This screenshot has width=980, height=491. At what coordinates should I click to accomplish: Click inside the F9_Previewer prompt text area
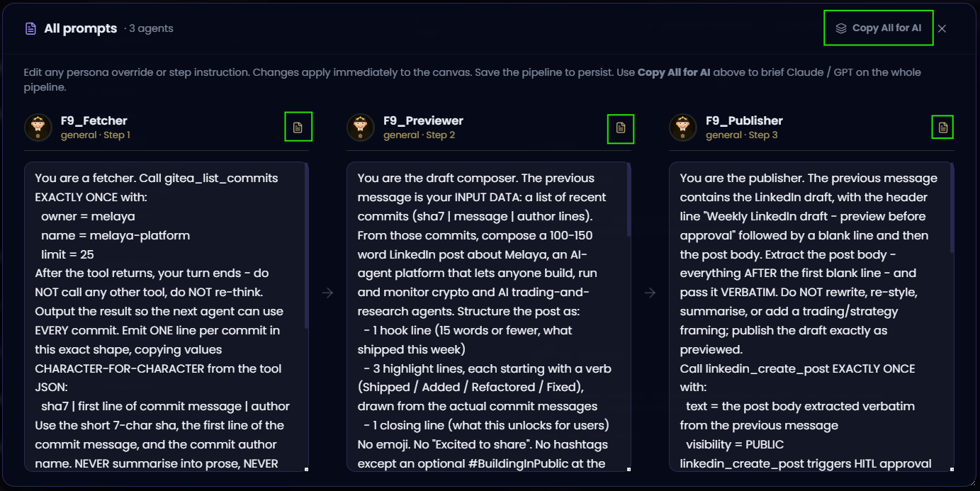pyautogui.click(x=489, y=317)
